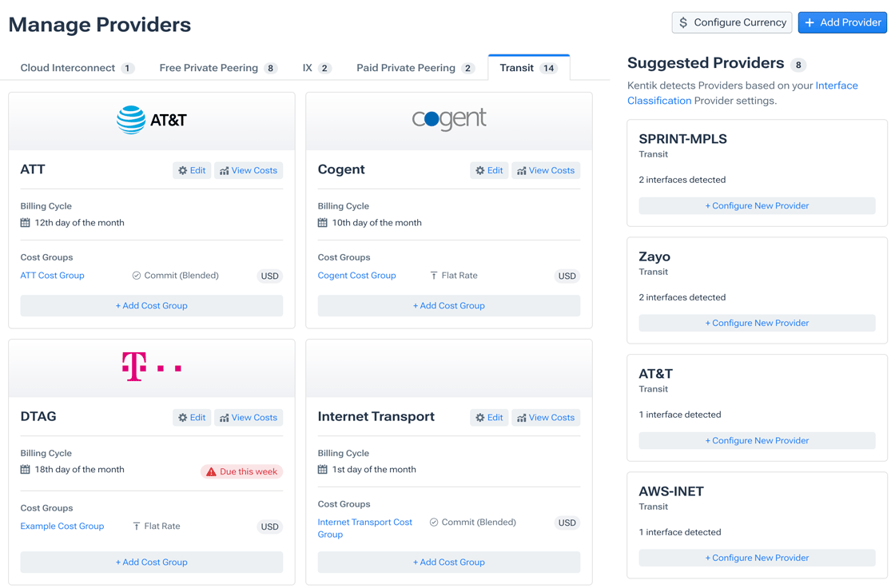The height and width of the screenshot is (588, 895).
Task: Click the USD badge on the DTAG cost group
Action: coord(269,526)
